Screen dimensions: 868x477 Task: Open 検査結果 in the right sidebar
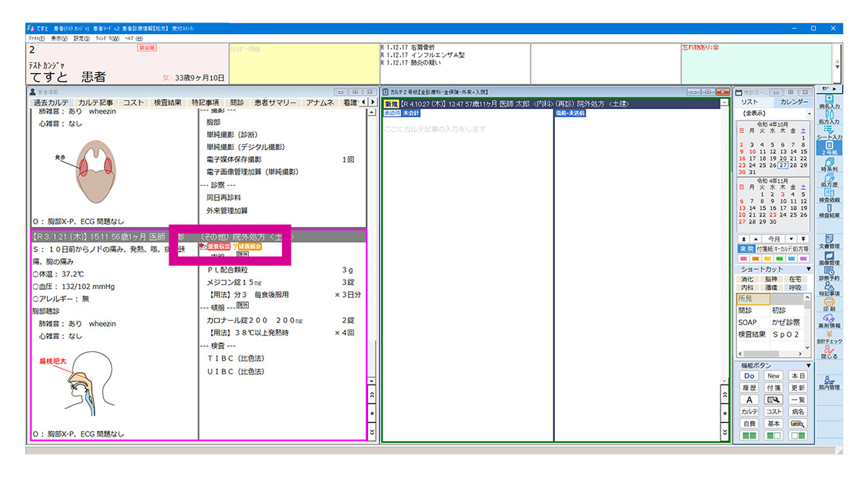(829, 210)
